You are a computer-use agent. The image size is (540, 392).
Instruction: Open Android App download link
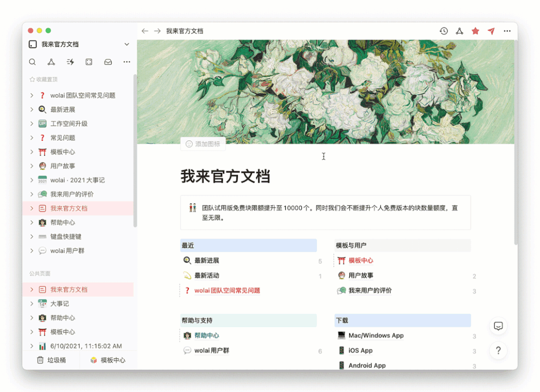coord(367,366)
